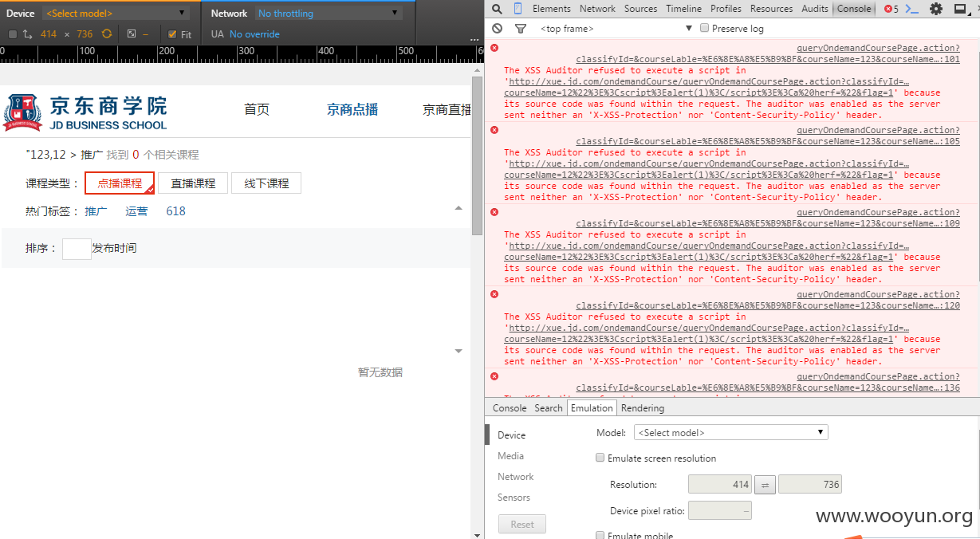Clear the console log icon
The width and height of the screenshot is (980, 539).
497,28
